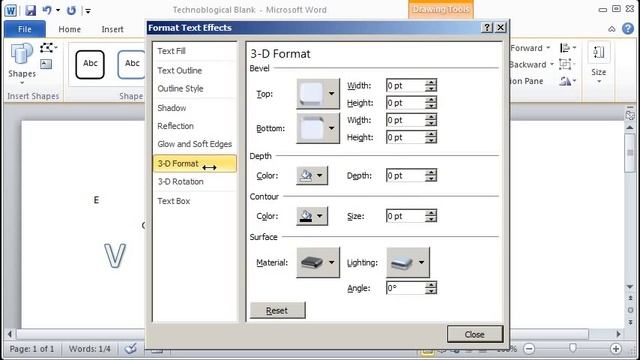Viewport: 640px width, 360px height.
Task: Open the Bring Forward dropdown arrow
Action: pos(548,48)
